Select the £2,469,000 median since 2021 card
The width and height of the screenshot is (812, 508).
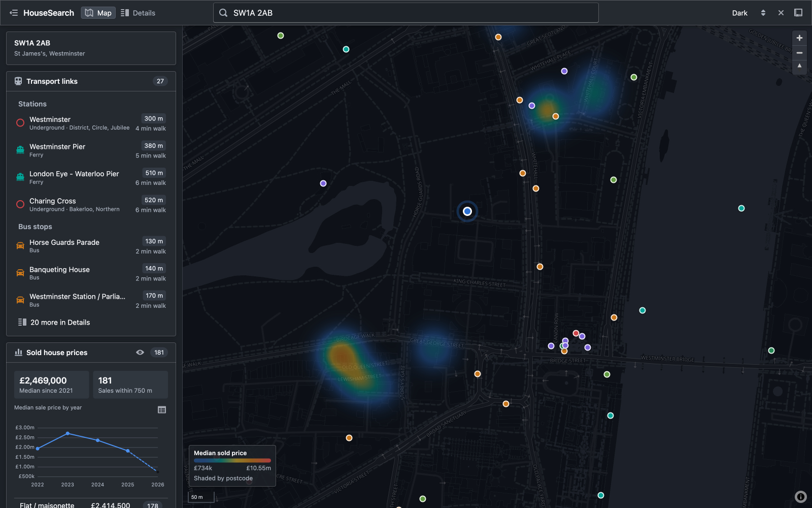51,385
